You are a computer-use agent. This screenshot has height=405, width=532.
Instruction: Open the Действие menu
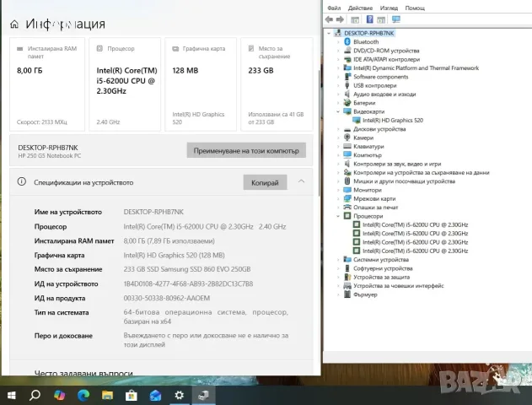coord(360,8)
